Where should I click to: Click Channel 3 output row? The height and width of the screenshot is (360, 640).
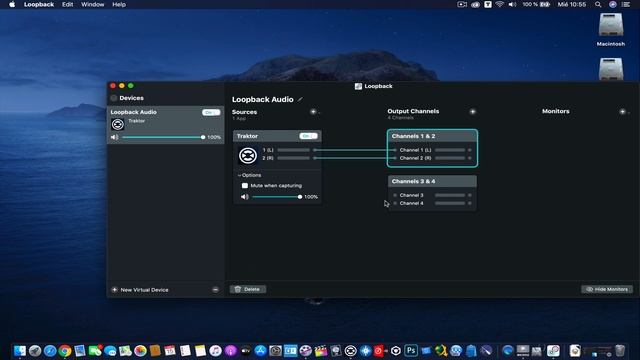tap(432, 195)
